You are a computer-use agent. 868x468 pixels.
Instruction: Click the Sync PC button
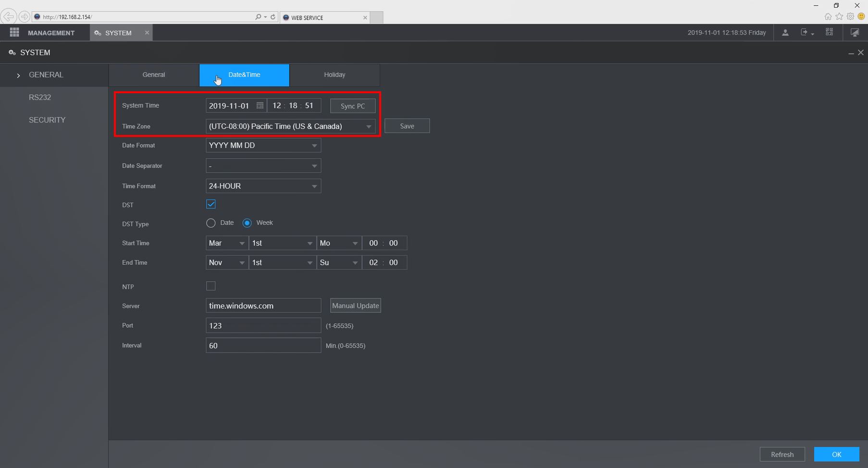[x=352, y=106]
